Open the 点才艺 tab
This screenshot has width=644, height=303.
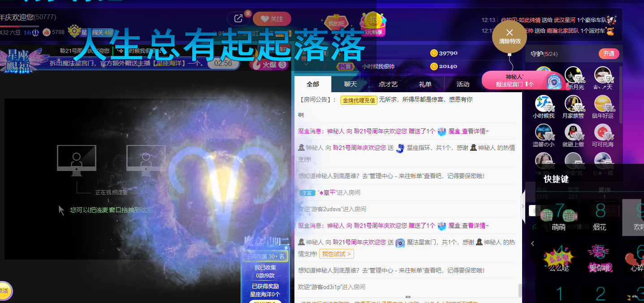[x=388, y=84]
